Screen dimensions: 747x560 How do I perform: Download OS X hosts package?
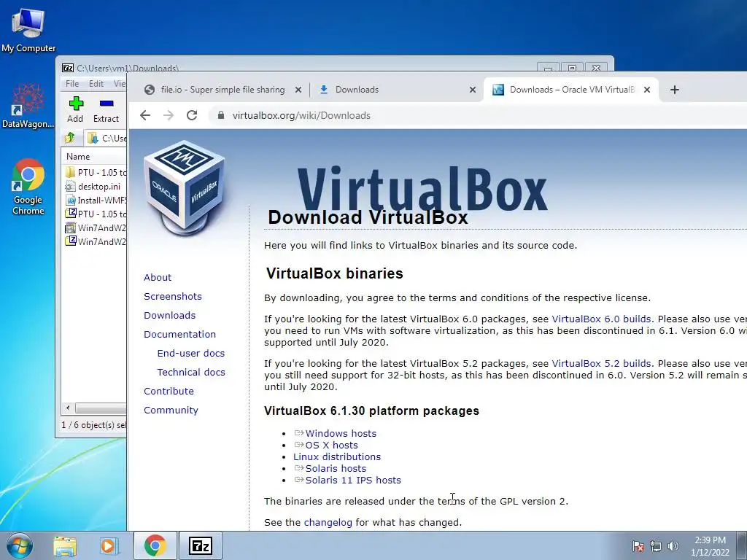[332, 446]
